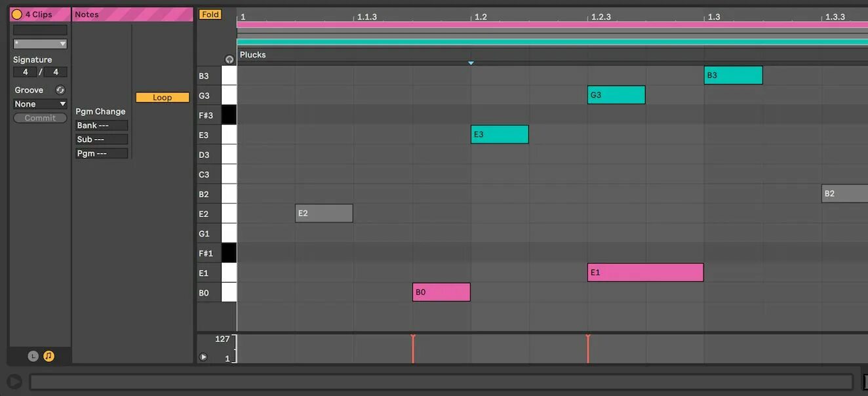Click the 1.2 beat ruler marker
The height and width of the screenshot is (396, 868).
point(481,17)
